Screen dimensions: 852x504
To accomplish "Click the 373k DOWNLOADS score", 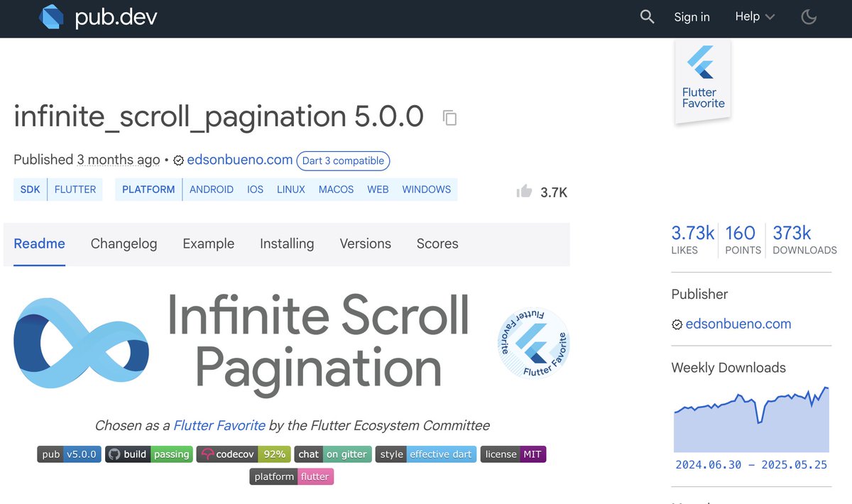I will 804,240.
